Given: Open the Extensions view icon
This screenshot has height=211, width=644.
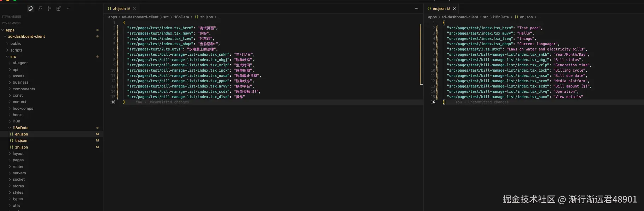Looking at the screenshot, I should click(59, 8).
